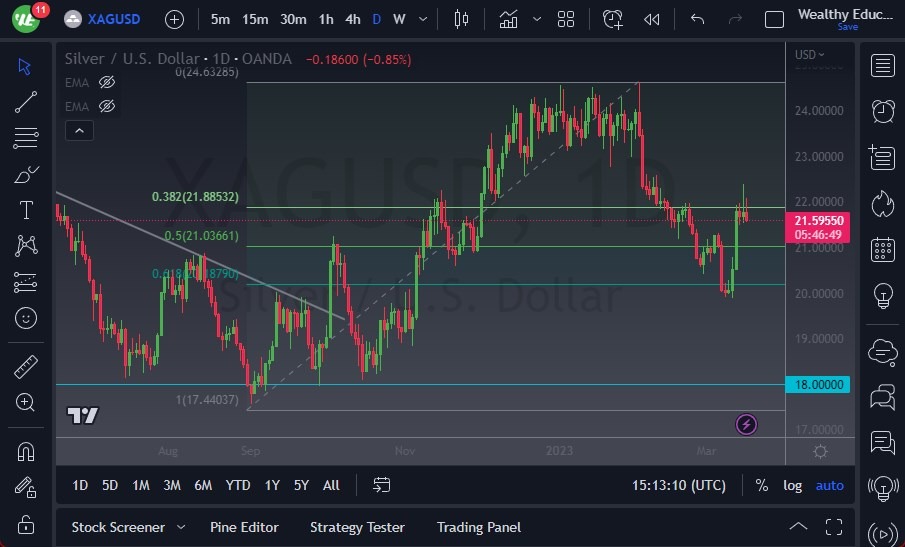The width and height of the screenshot is (905, 547).
Task: Select the arrow cursor tool
Action: 25,66
